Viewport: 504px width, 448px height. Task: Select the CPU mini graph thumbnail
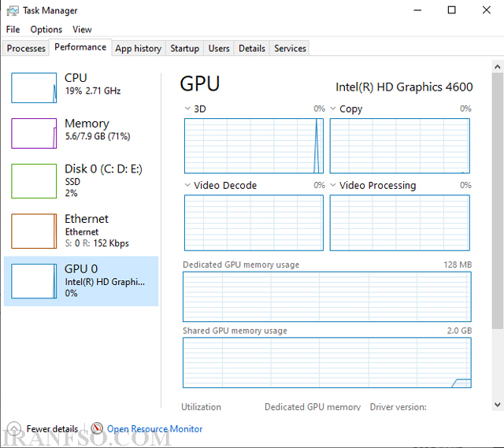pos(34,87)
